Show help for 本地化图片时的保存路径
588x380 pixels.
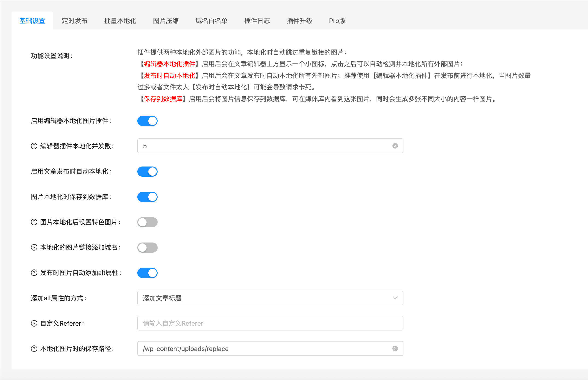[34, 349]
